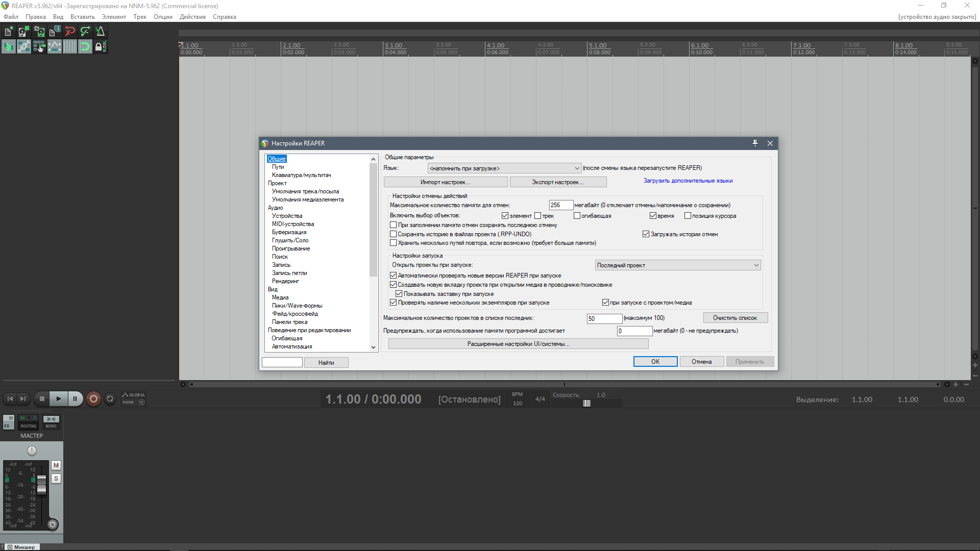Click the Open Project toolbar icon
This screenshot has width=980, height=551.
(x=24, y=32)
